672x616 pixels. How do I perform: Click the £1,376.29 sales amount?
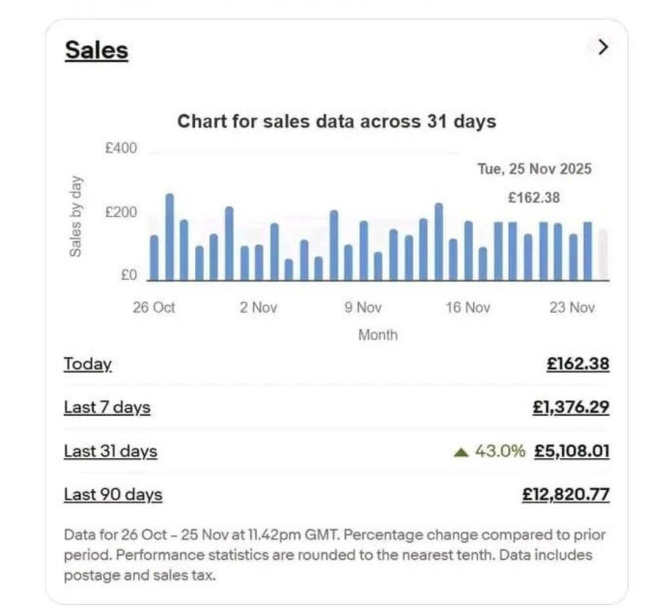[571, 407]
